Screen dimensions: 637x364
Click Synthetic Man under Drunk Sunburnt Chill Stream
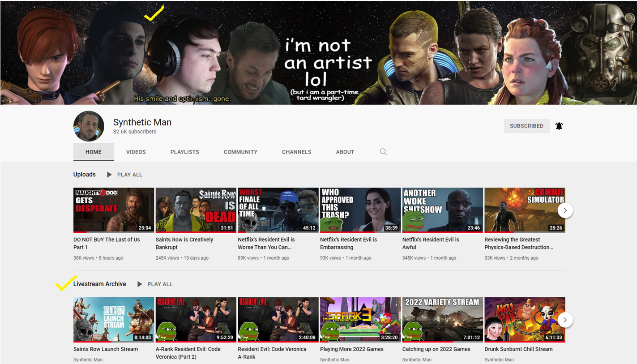pyautogui.click(x=499, y=360)
